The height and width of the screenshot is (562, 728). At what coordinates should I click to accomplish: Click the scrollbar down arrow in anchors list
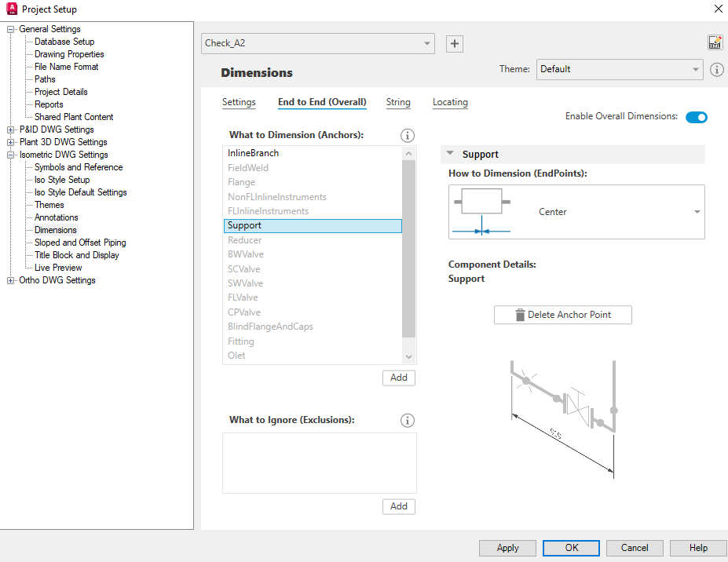pos(408,356)
